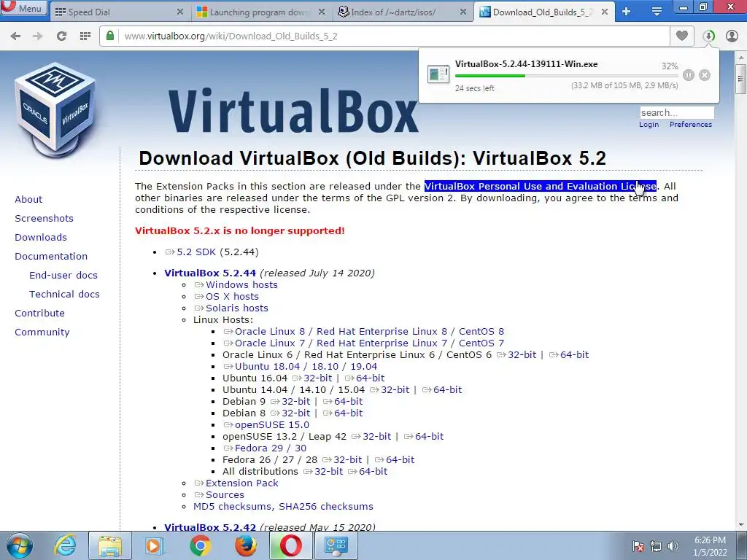Open the Extension Pack link

point(236,483)
